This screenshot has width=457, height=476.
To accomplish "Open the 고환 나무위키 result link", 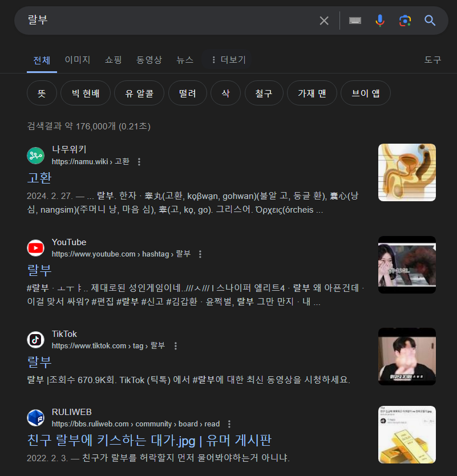I will [x=39, y=178].
